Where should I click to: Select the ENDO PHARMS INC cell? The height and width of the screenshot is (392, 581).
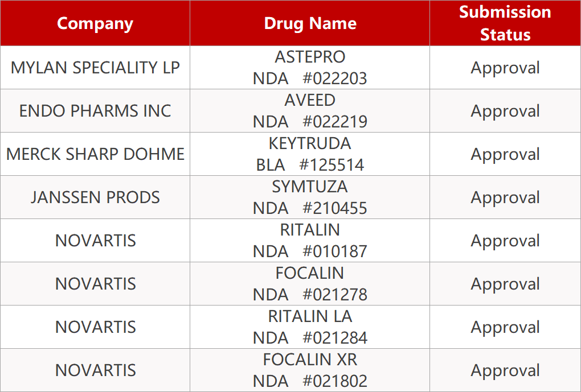pos(95,111)
